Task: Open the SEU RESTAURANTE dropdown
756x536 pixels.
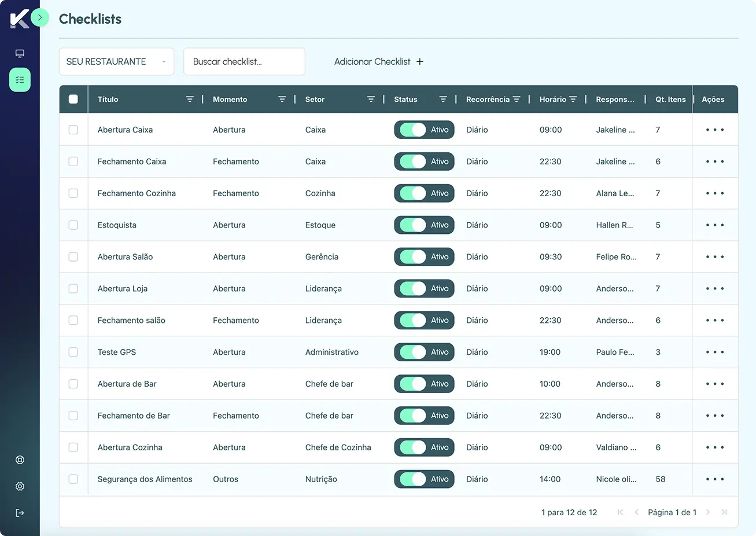Action: pos(116,61)
